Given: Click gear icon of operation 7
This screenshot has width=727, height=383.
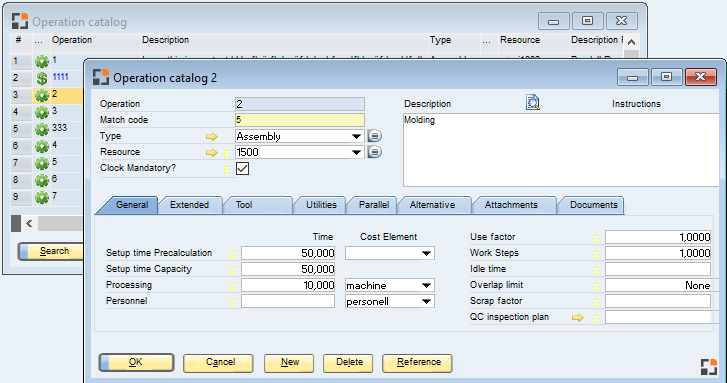Looking at the screenshot, I should 42,198.
